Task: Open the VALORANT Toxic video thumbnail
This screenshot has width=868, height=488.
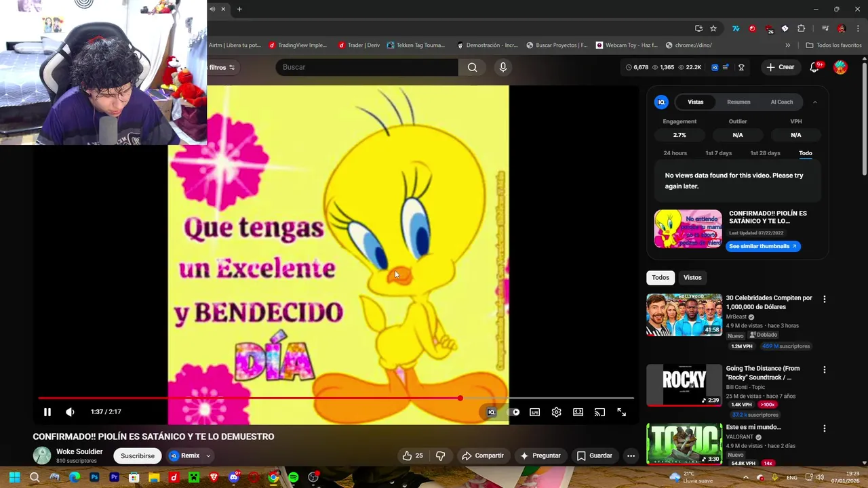Action: coord(684,444)
